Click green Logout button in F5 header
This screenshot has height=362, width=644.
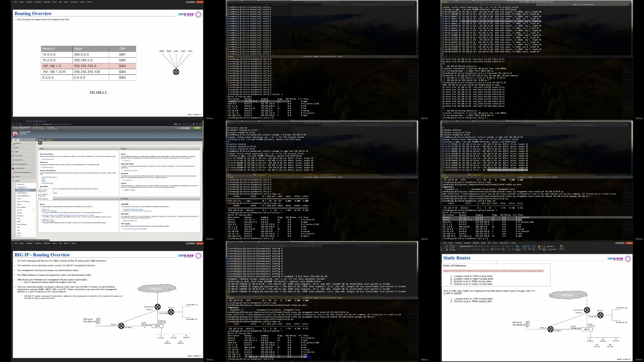pyautogui.click(x=197, y=128)
